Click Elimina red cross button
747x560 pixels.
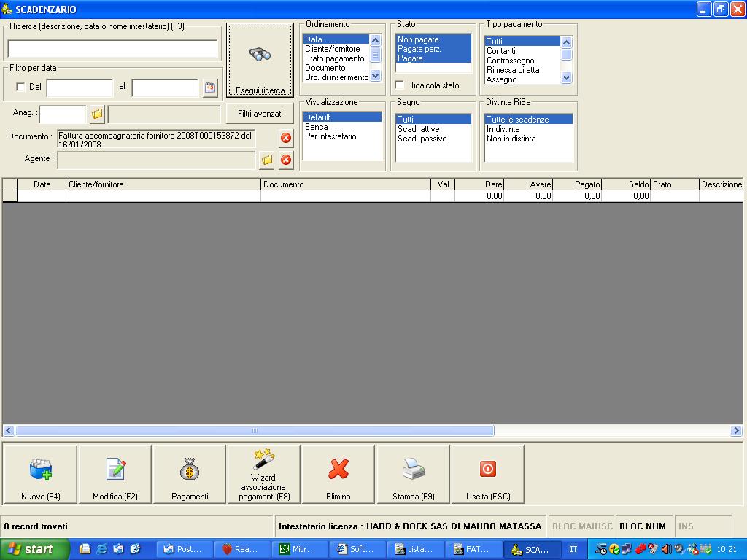(338, 474)
